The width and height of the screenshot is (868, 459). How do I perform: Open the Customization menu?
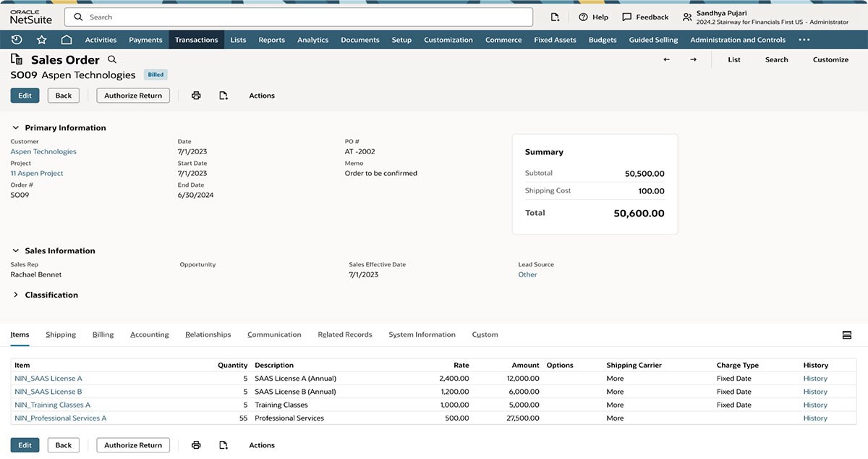pyautogui.click(x=448, y=40)
